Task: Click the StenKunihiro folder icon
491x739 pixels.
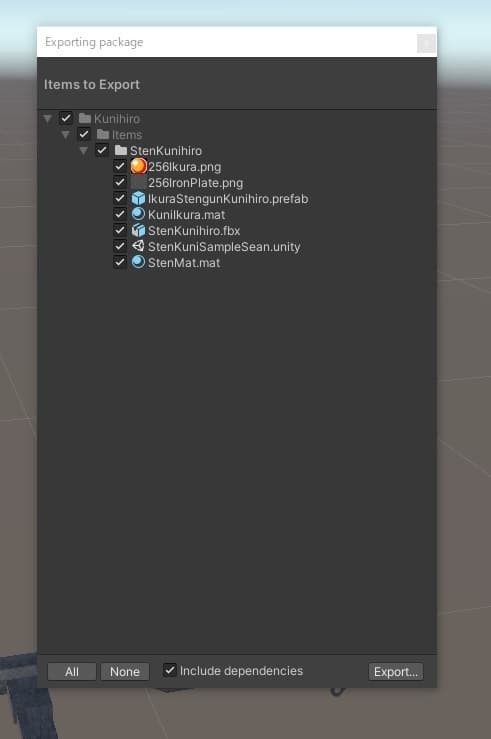Action: click(121, 150)
